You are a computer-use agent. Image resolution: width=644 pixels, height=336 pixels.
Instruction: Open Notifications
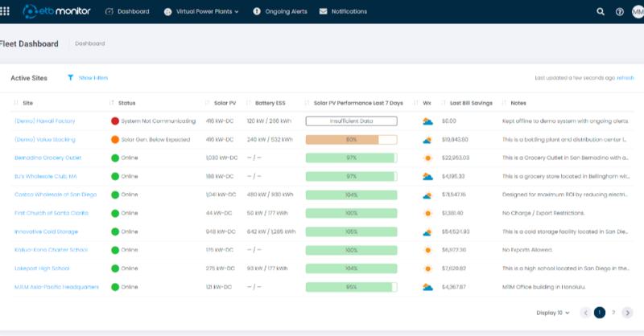point(344,11)
